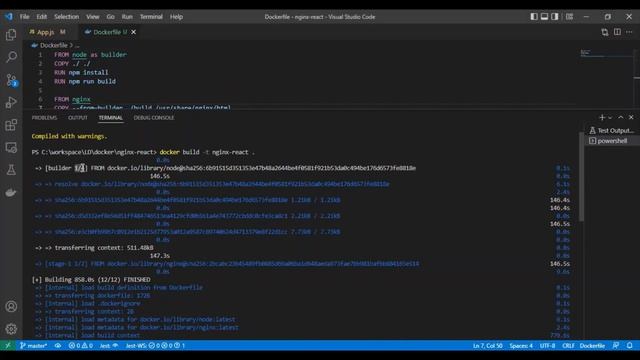Click the master branch indicator
640x360 pixels.
[x=33, y=345]
